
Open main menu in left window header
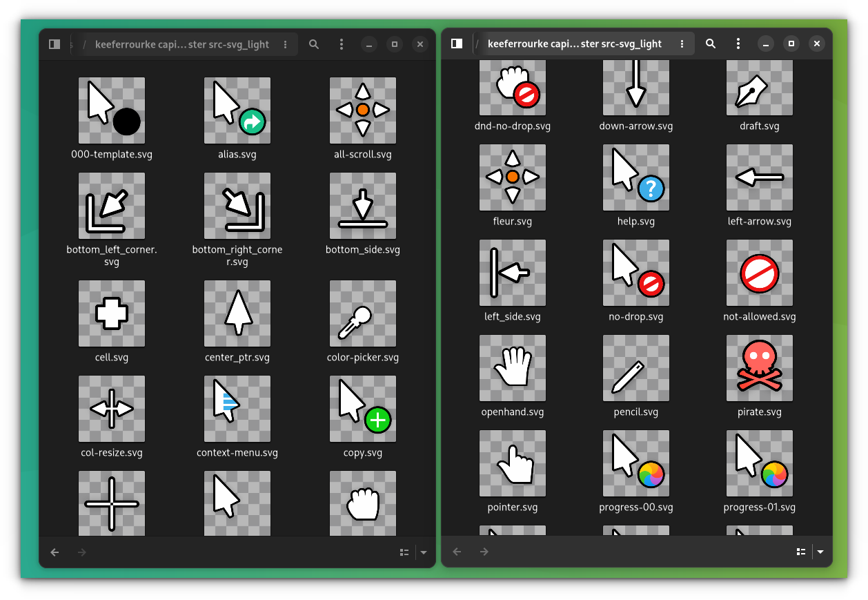tap(342, 44)
